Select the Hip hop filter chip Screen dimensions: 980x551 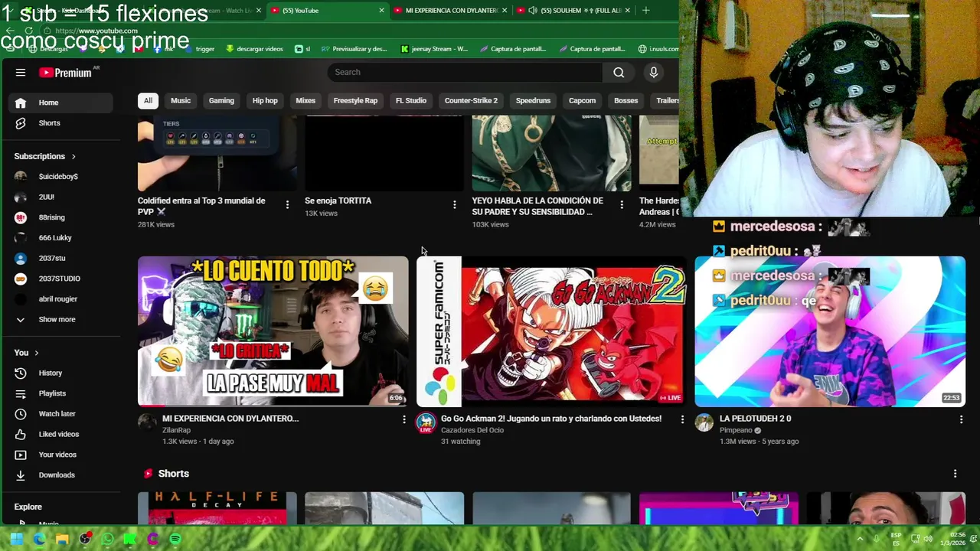[x=265, y=100]
